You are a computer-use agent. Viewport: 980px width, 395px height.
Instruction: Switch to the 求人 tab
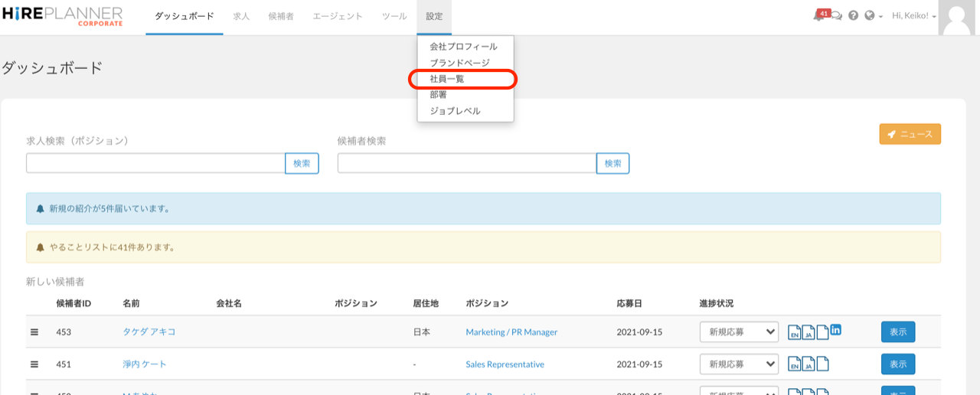pos(241,16)
